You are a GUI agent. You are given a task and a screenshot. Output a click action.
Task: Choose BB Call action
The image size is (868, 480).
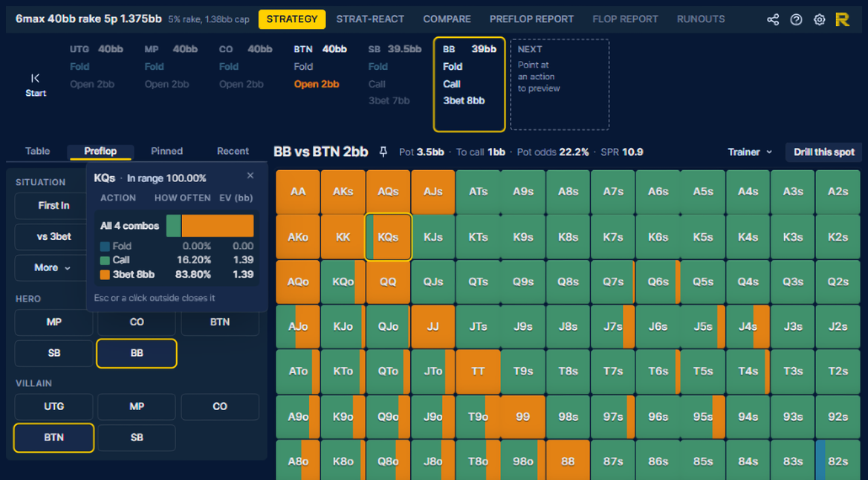(x=452, y=84)
